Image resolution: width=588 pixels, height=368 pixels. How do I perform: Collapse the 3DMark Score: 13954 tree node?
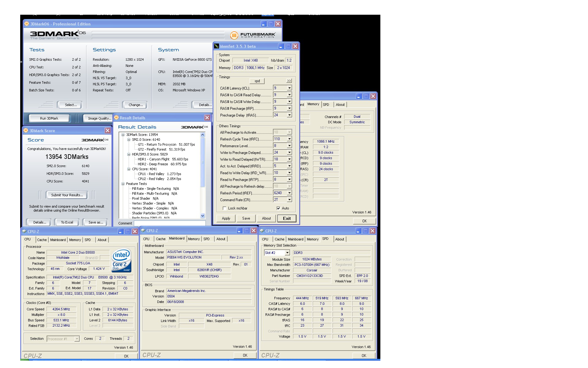click(x=123, y=135)
